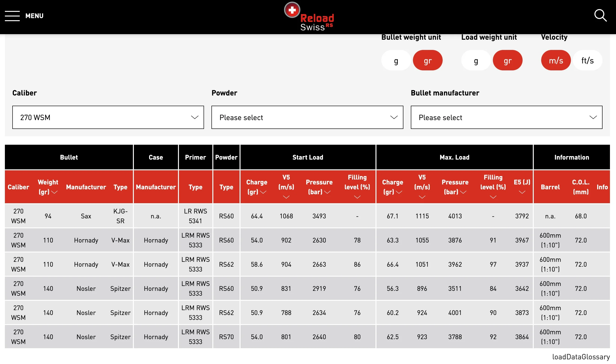Click the E5 value 3864

(522, 337)
